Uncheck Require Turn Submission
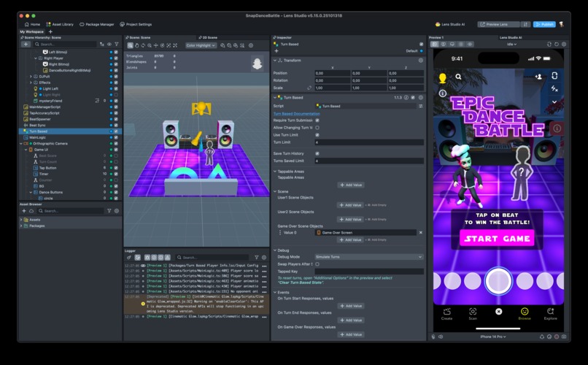588x365 pixels. [x=317, y=120]
